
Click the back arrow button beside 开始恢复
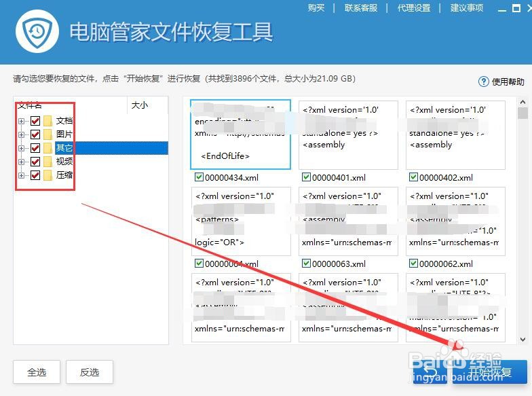(430, 372)
